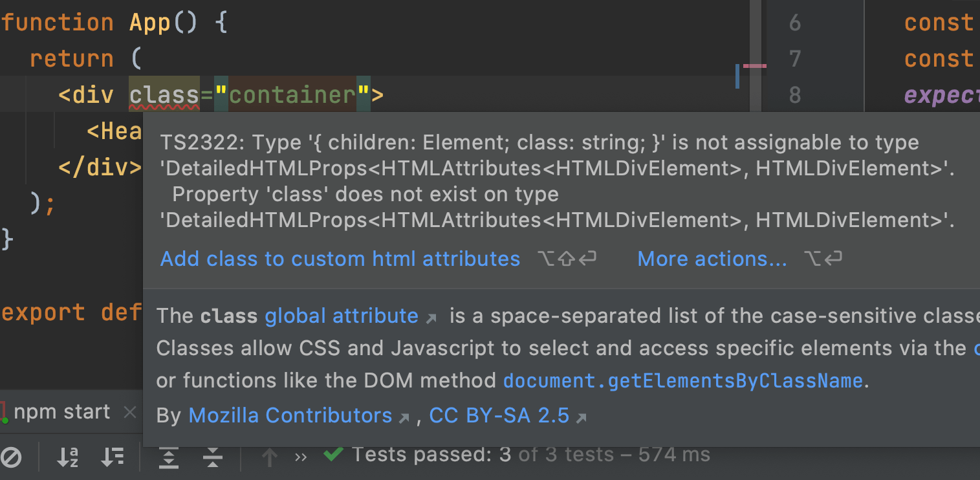980x480 pixels.
Task: Click line number 7 in the gutter
Action: [795, 59]
